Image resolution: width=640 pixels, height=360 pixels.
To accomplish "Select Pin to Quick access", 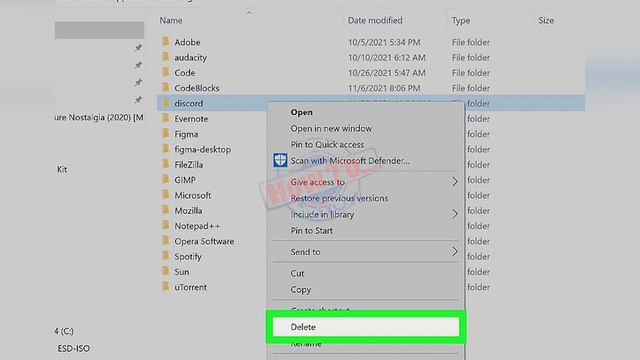I will (x=327, y=144).
